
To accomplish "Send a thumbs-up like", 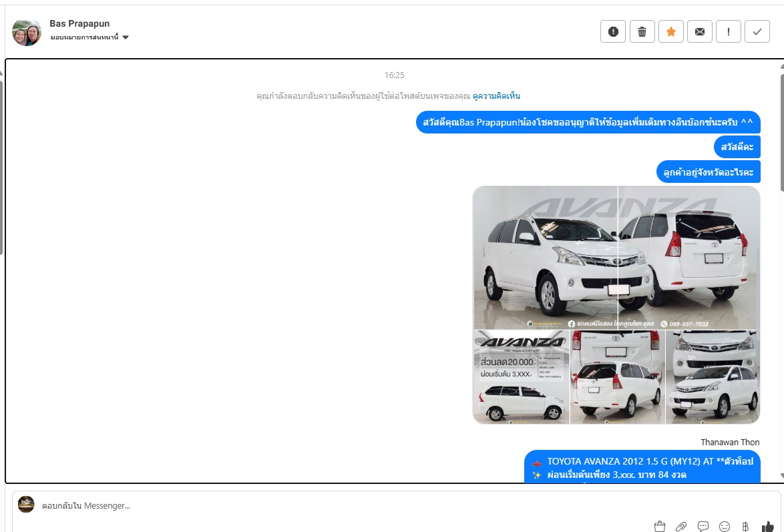I will [767, 526].
